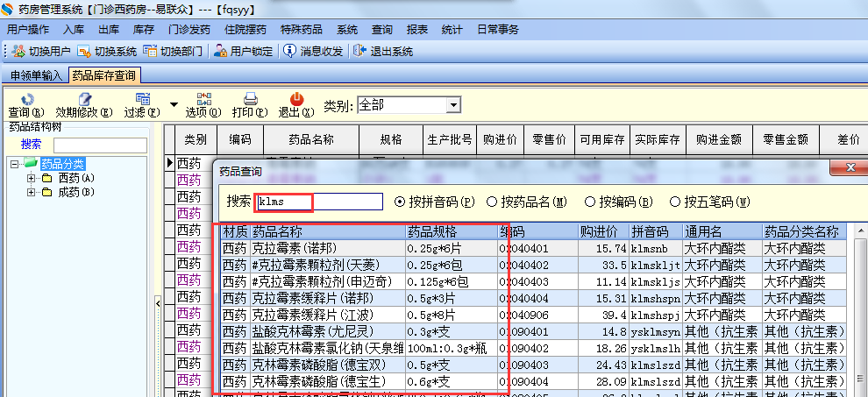Open the 日常事务 menu

[x=498, y=30]
